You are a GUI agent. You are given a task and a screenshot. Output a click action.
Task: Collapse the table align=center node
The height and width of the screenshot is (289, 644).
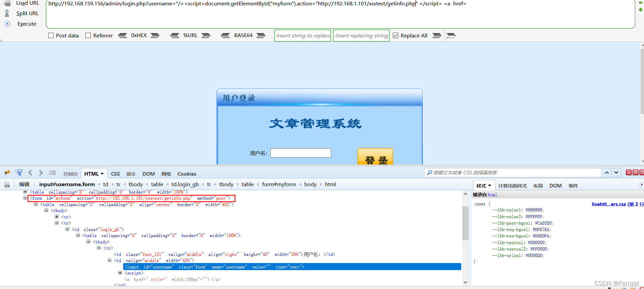[36, 204]
